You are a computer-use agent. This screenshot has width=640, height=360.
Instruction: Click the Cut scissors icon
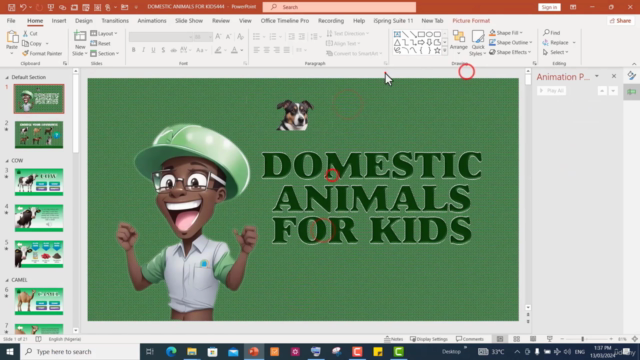(x=26, y=33)
